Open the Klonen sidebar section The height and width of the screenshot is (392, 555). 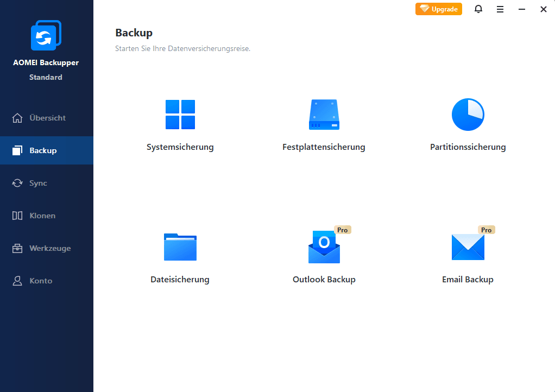pyautogui.click(x=42, y=216)
